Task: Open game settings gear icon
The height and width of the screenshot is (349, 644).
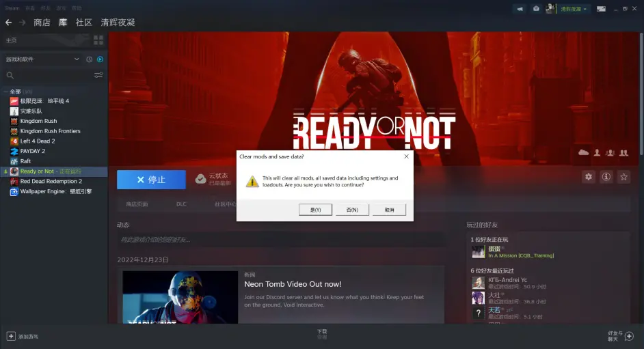Action: tap(589, 177)
